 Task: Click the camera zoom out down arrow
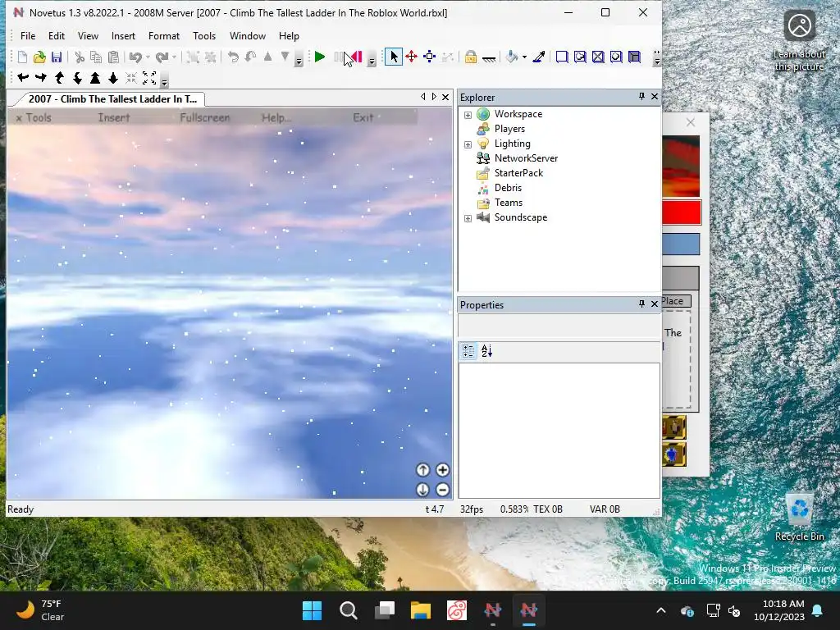coord(113,78)
